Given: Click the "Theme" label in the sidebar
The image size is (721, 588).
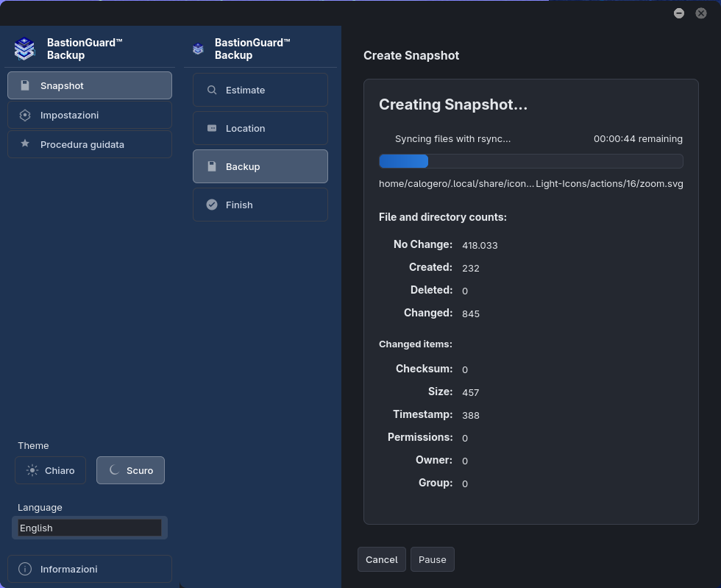Looking at the screenshot, I should (33, 445).
